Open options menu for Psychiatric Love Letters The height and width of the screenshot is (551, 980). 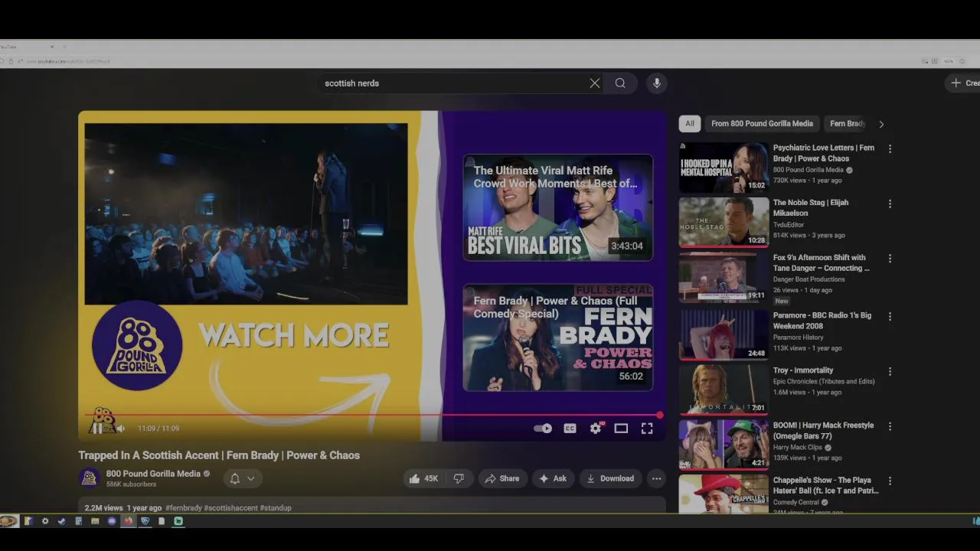coord(890,148)
